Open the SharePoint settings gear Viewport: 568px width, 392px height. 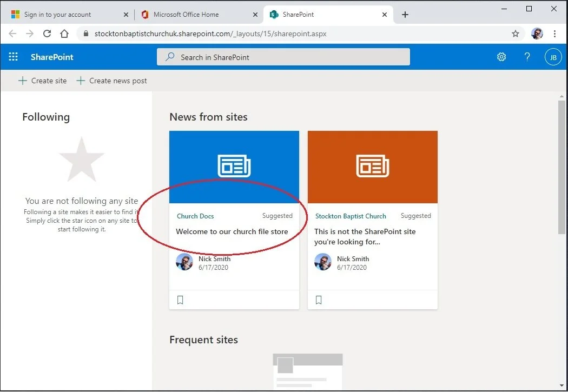coord(501,57)
